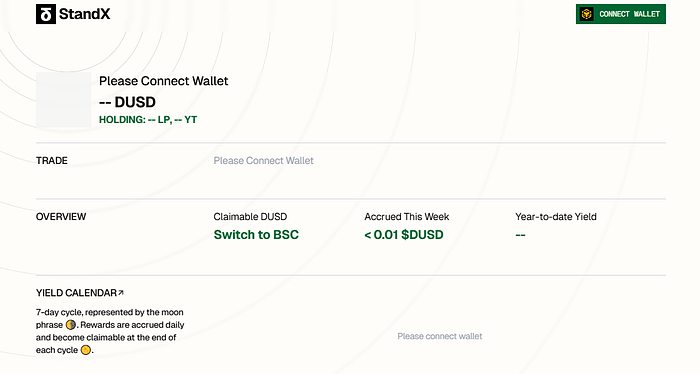Screen dimensions: 700x374
Task: Click the -- DUSD balance text
Action: click(127, 102)
